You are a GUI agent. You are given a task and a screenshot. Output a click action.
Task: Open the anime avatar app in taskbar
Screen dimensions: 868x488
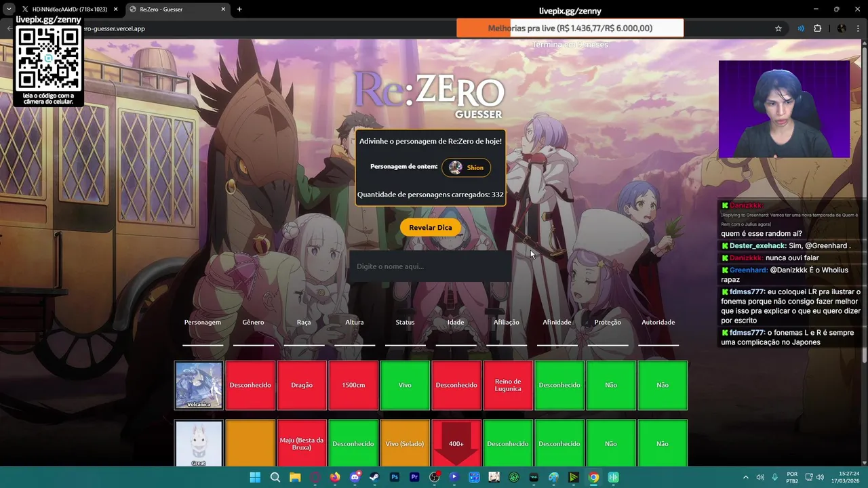494,477
